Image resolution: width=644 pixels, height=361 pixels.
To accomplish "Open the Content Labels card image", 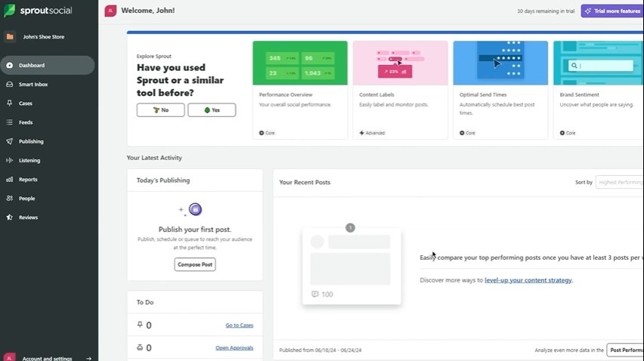I will (x=401, y=63).
